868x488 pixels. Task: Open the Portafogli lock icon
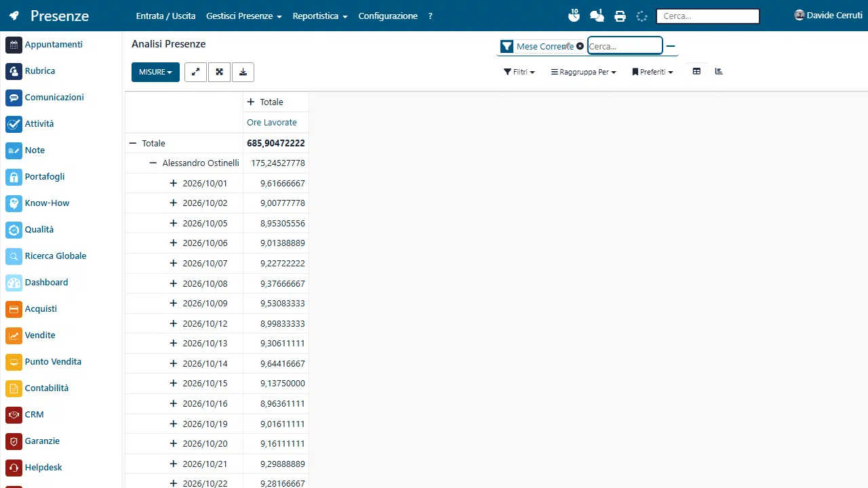pyautogui.click(x=14, y=177)
